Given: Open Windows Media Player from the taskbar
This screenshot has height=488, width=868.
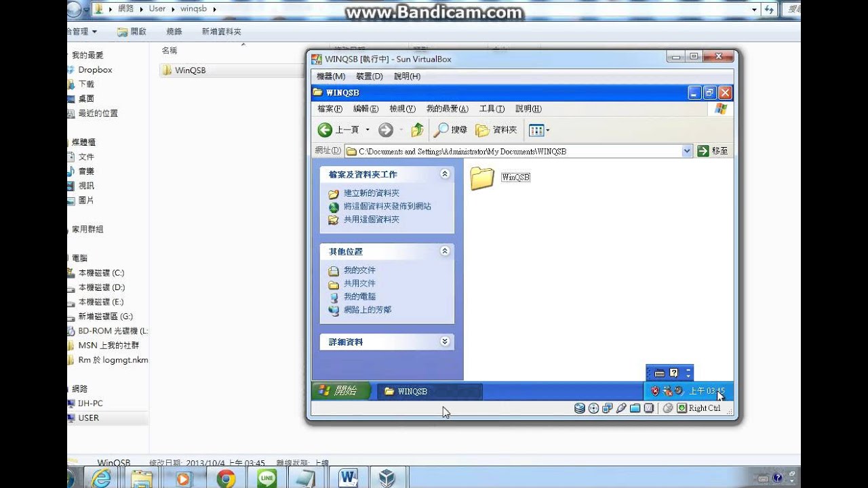Looking at the screenshot, I should 183,479.
